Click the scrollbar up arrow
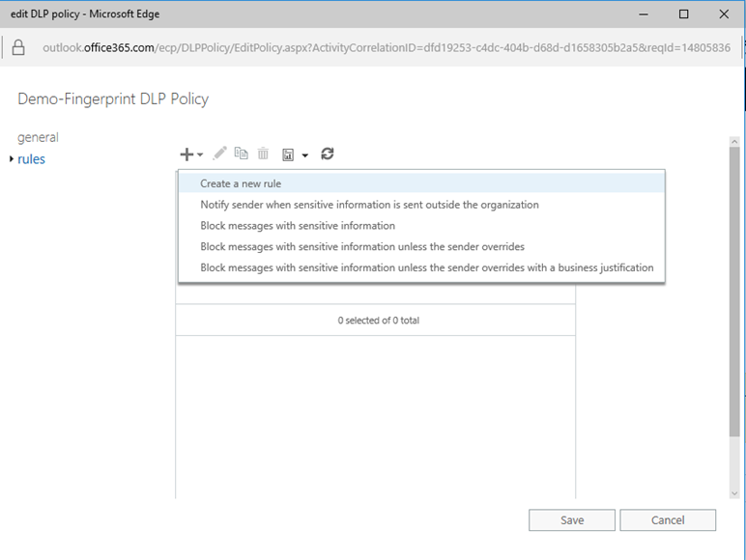Viewport: 746px width, 560px height. (734, 142)
